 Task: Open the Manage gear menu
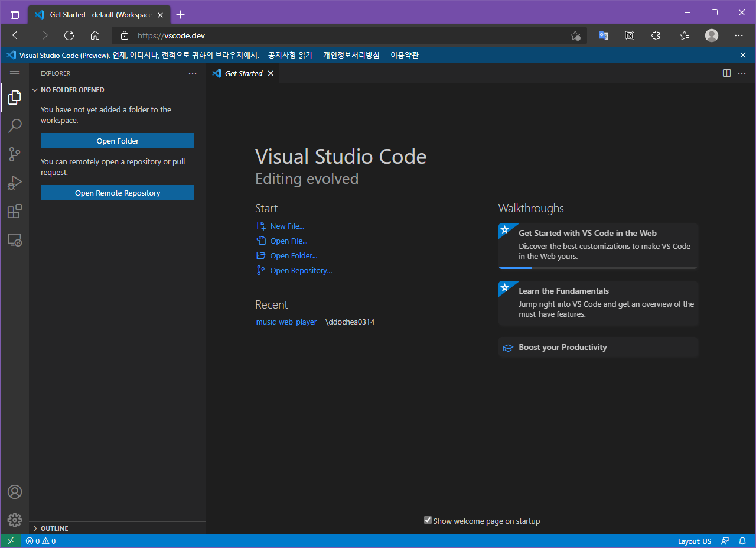coord(15,520)
